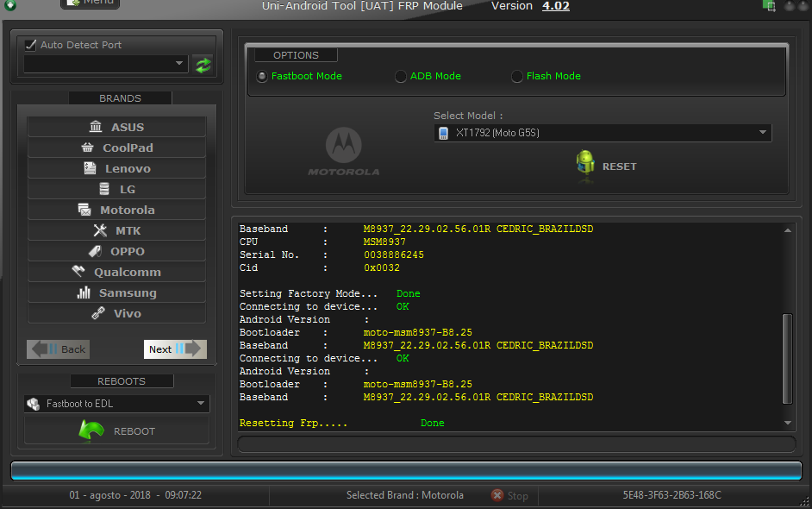Choose the Samsung brand
The height and width of the screenshot is (509, 812).
pos(116,292)
